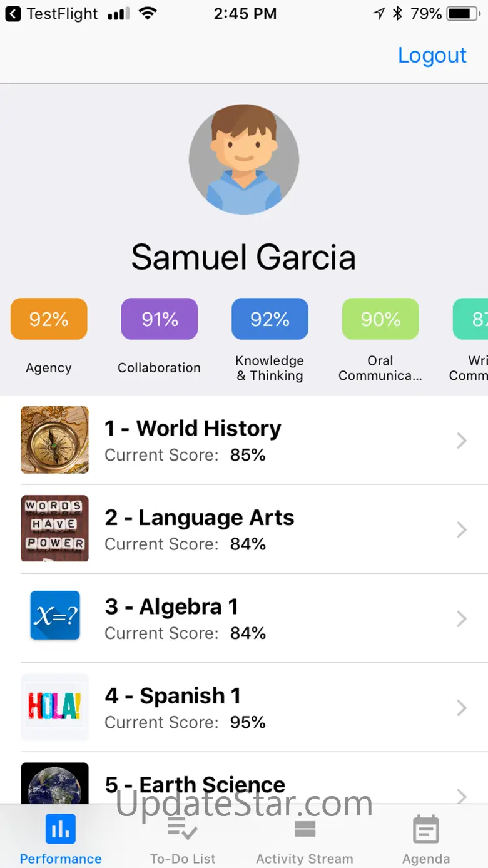Viewport: 488px width, 868px height.
Task: Tap the Performance bar chart icon
Action: pos(61,830)
